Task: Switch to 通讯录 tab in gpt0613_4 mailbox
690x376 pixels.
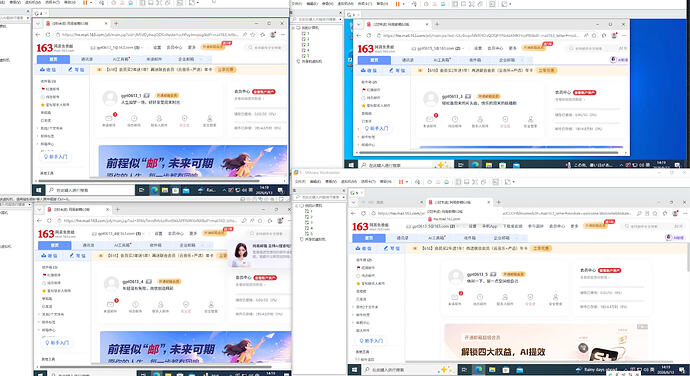Action: pos(88,245)
